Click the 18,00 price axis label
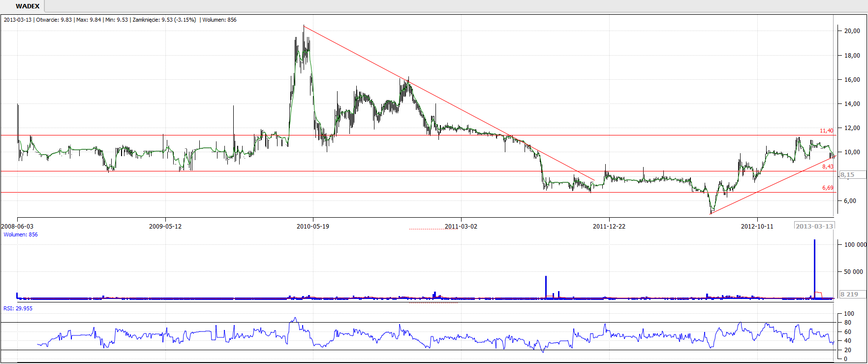The width and height of the screenshot is (868, 364). point(852,56)
